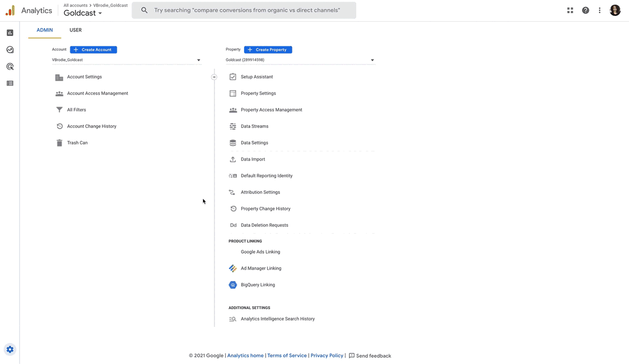Expand the Goldcast property dropdown
Image resolution: width=629 pixels, height=364 pixels.
300,60
